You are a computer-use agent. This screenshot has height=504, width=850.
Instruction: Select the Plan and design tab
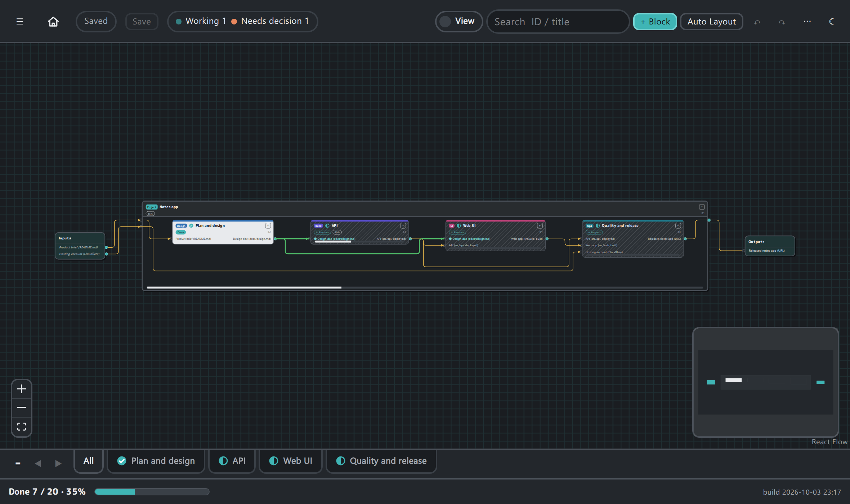click(x=156, y=461)
